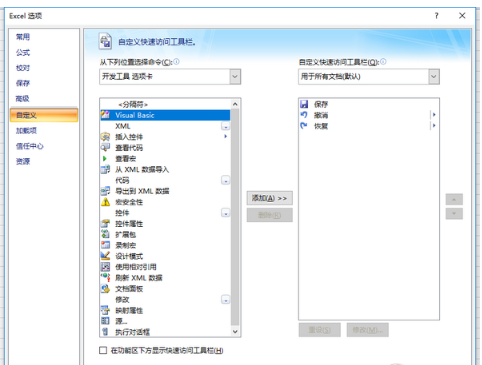Click the 修改(M)... modify button

pyautogui.click(x=368, y=330)
